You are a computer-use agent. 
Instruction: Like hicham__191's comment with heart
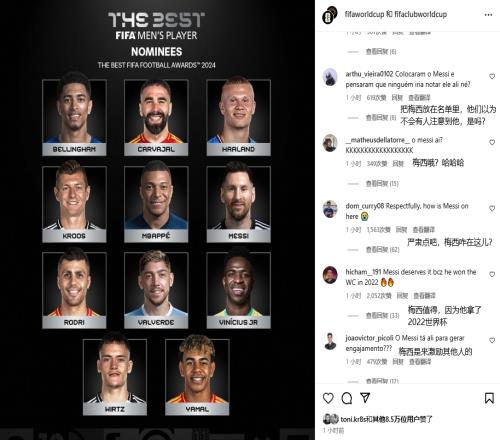point(492,274)
